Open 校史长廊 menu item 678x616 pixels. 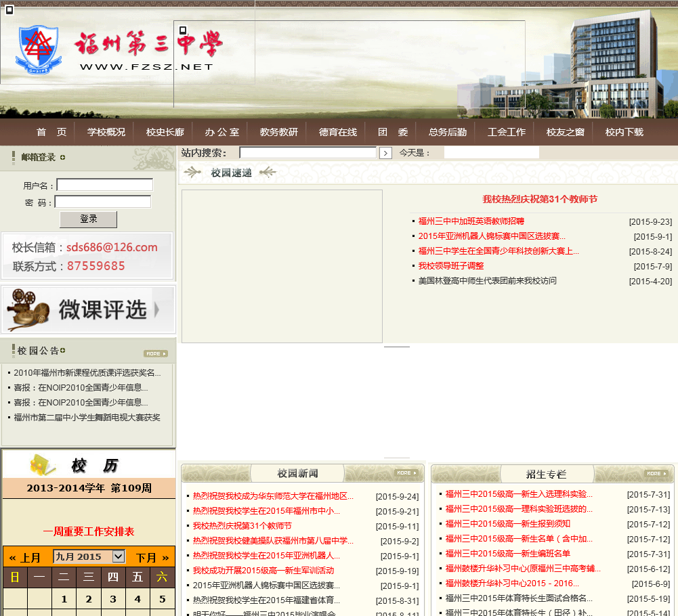pos(165,132)
